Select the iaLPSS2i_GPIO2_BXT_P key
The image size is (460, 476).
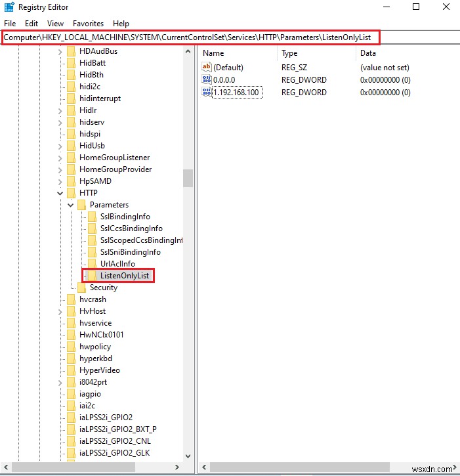coord(118,429)
